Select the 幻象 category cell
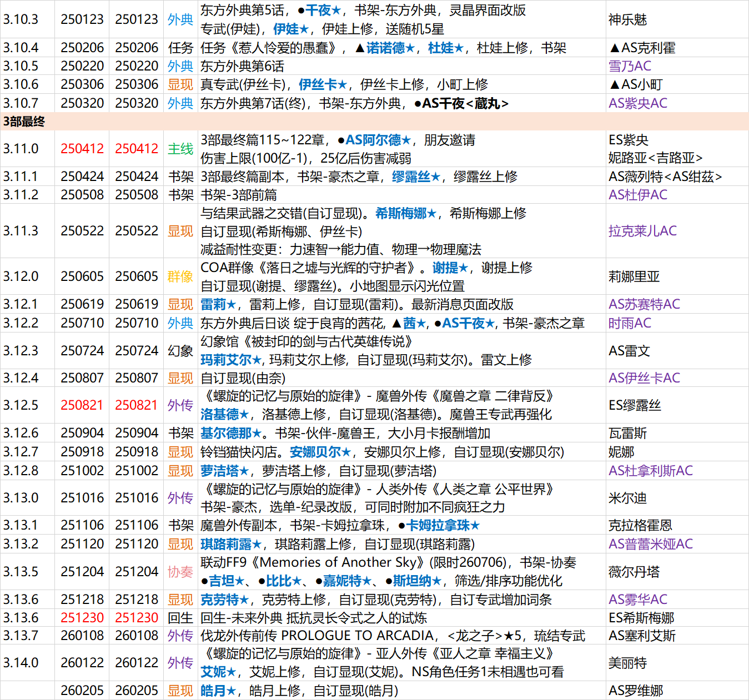This screenshot has height=700, width=749. click(180, 351)
